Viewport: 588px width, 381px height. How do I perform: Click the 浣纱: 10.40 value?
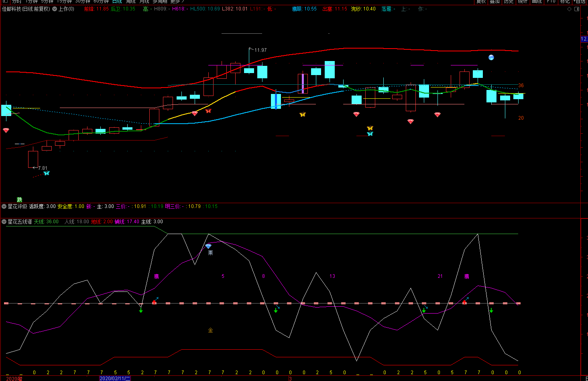[364, 9]
